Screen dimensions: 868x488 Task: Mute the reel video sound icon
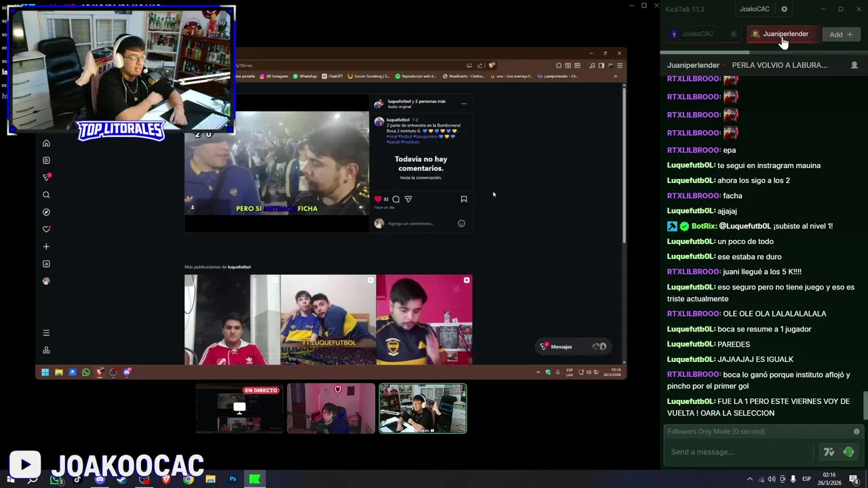[x=361, y=207]
